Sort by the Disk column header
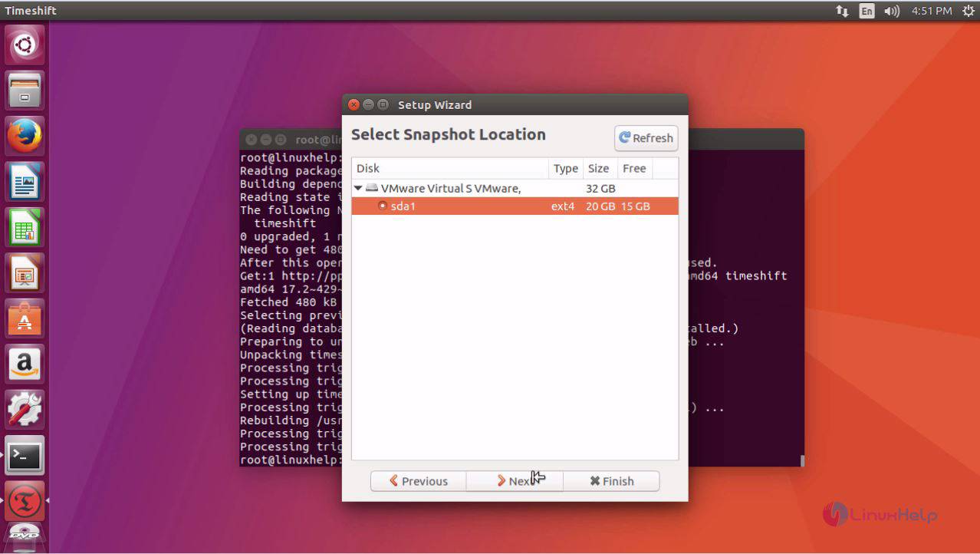This screenshot has height=554, width=980. point(450,169)
